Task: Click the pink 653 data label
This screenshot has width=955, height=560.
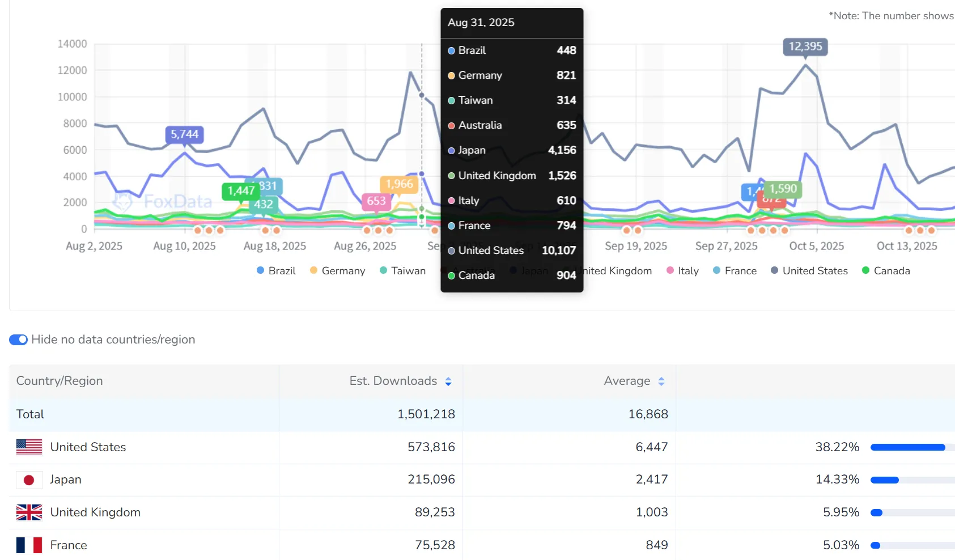Action: (x=376, y=201)
